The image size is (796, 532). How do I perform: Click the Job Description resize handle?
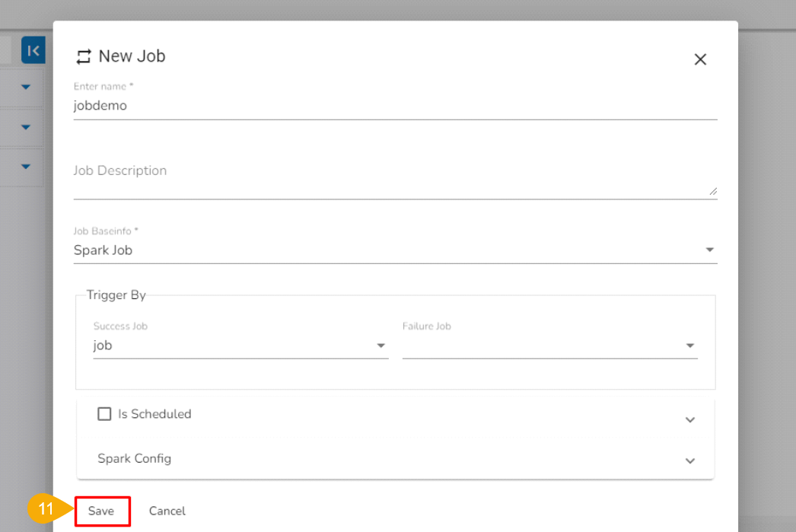[x=712, y=191]
